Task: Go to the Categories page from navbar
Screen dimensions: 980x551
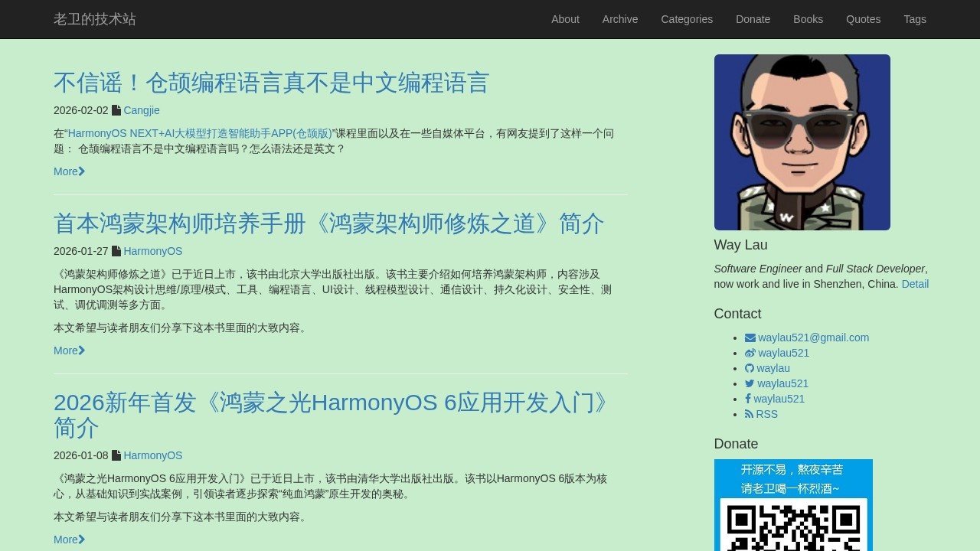Action: [687, 19]
